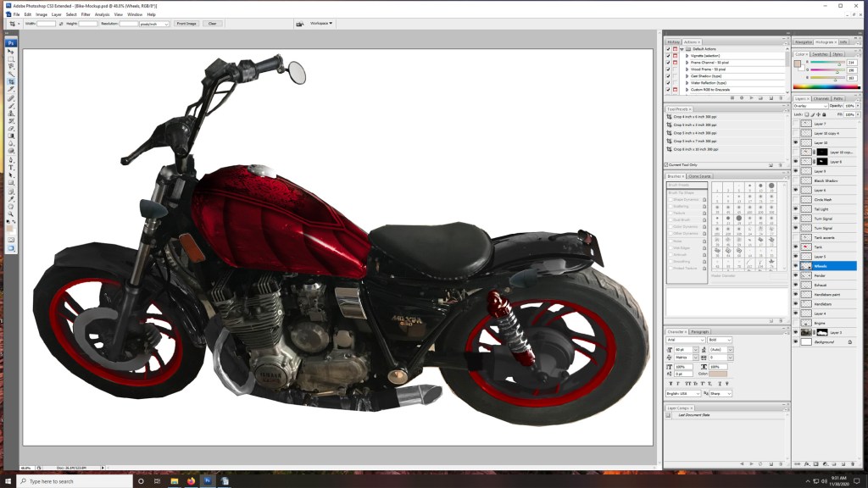Expand the Vignette (selection) action
Screen dimensions: 868x488
point(687,56)
